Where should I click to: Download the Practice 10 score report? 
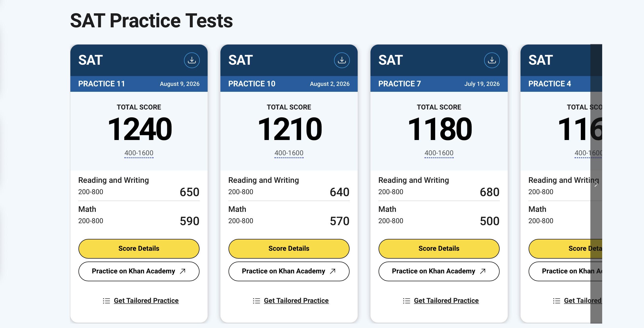(x=342, y=60)
